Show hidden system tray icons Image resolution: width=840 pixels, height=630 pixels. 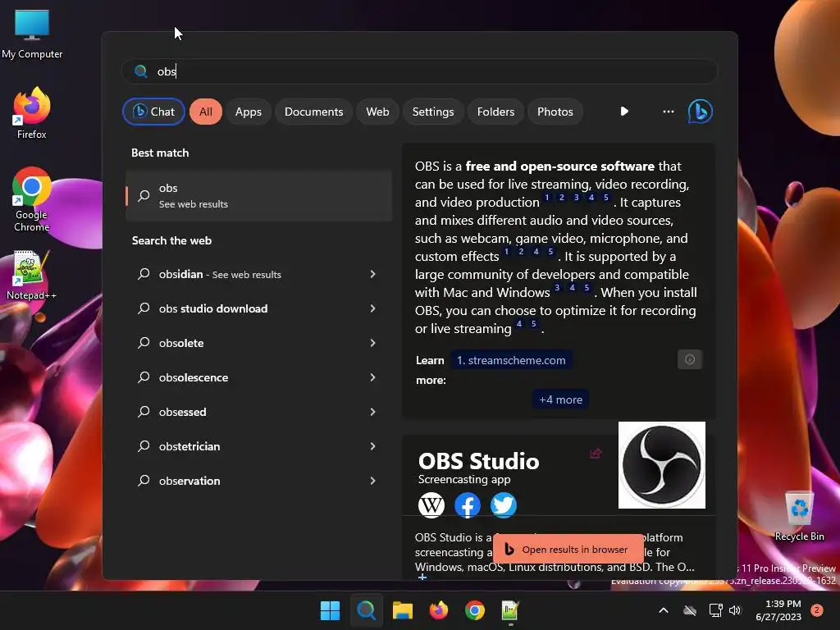click(663, 610)
